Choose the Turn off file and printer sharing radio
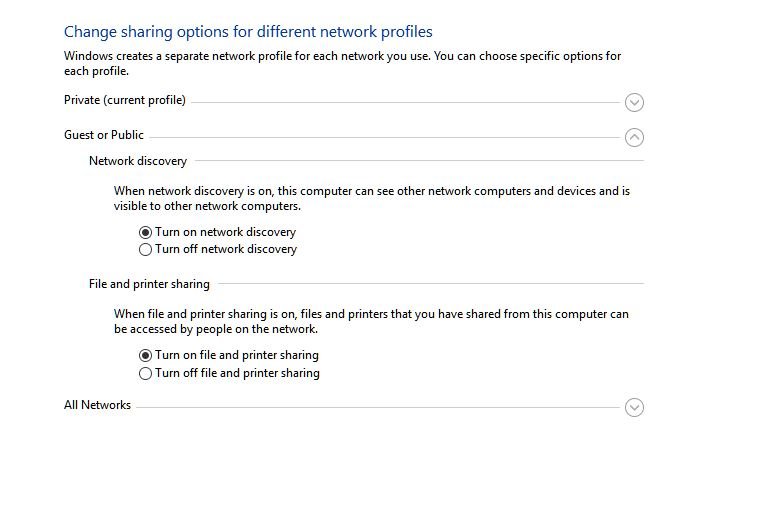 tap(145, 374)
